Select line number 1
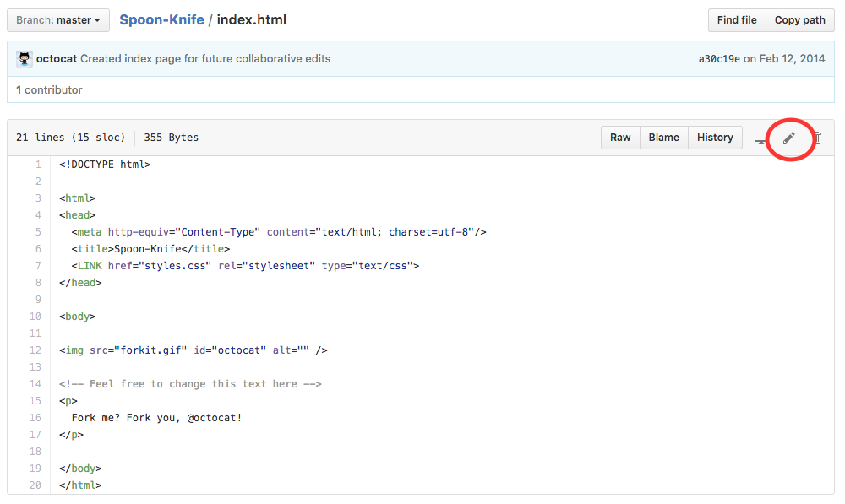This screenshot has width=845, height=504. click(37, 165)
